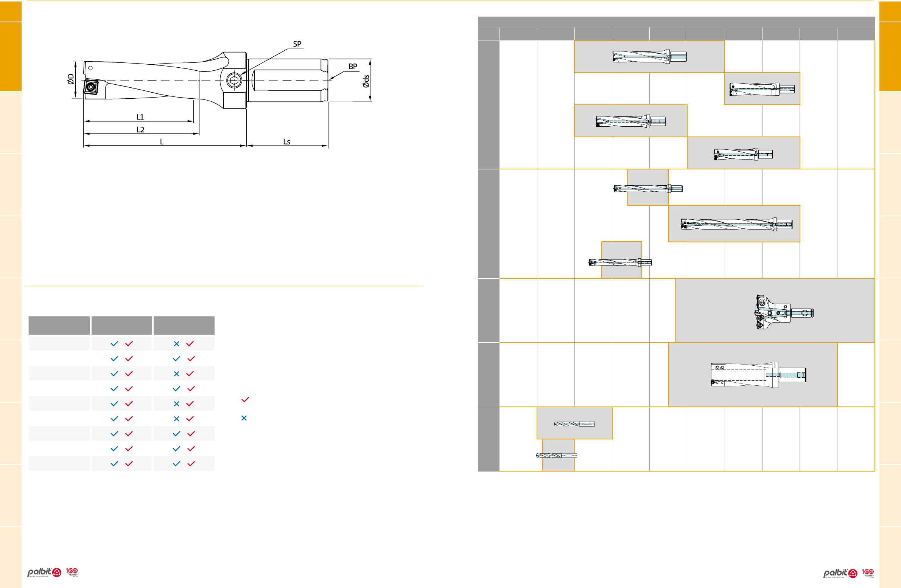Open the Palbit logo at bottom right
The image size is (901, 588).
coord(840,573)
